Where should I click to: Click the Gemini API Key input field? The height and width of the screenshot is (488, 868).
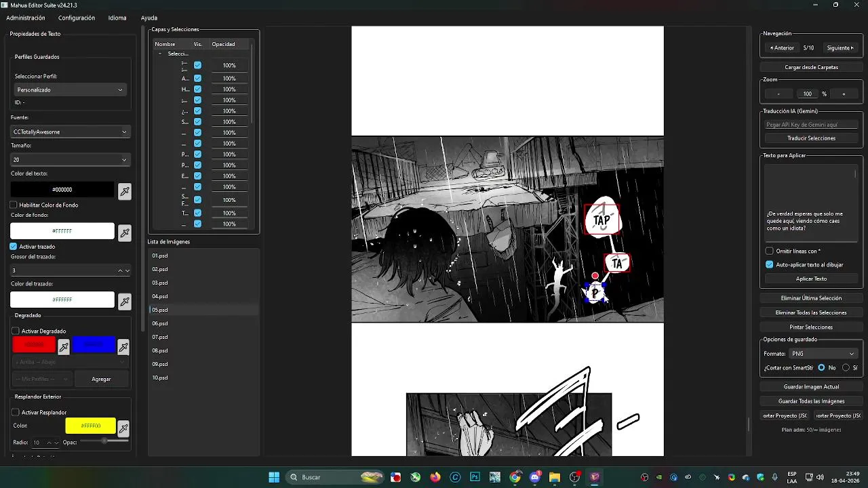pyautogui.click(x=811, y=125)
